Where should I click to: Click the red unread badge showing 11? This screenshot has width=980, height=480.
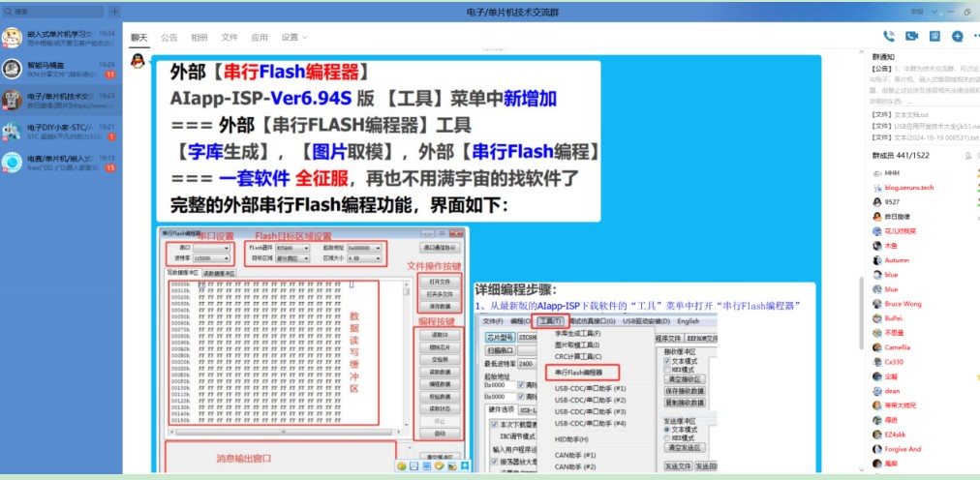tap(110, 75)
